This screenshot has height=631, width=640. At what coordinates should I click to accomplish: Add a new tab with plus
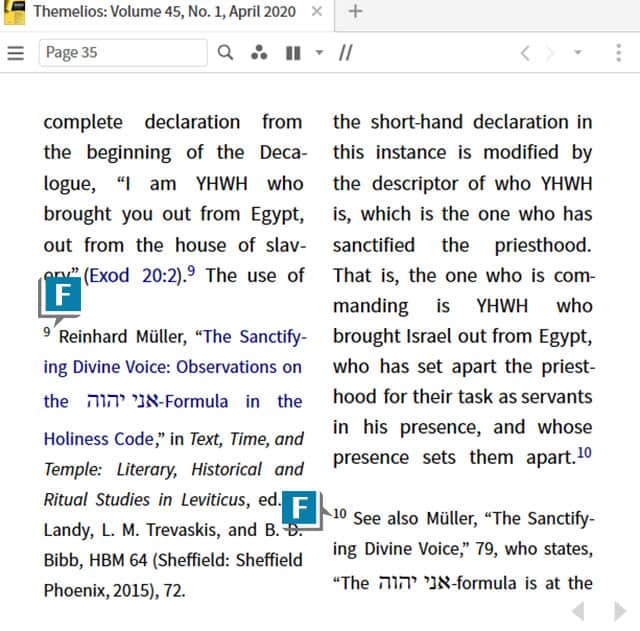355,12
